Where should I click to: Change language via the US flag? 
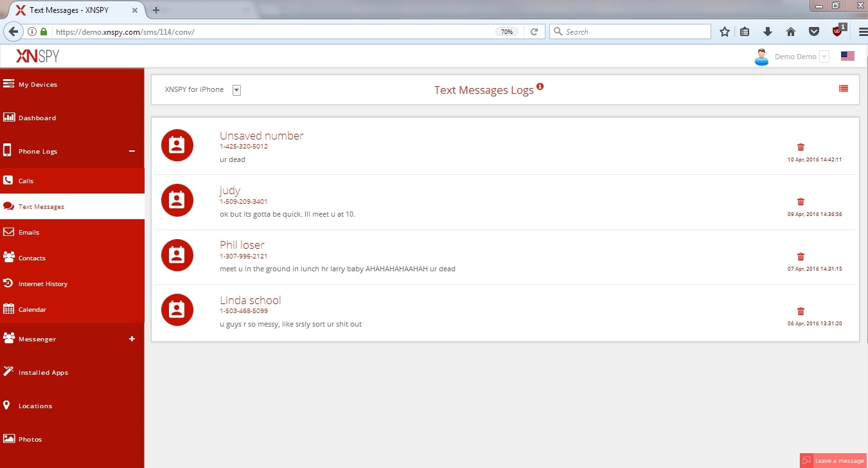pyautogui.click(x=847, y=56)
